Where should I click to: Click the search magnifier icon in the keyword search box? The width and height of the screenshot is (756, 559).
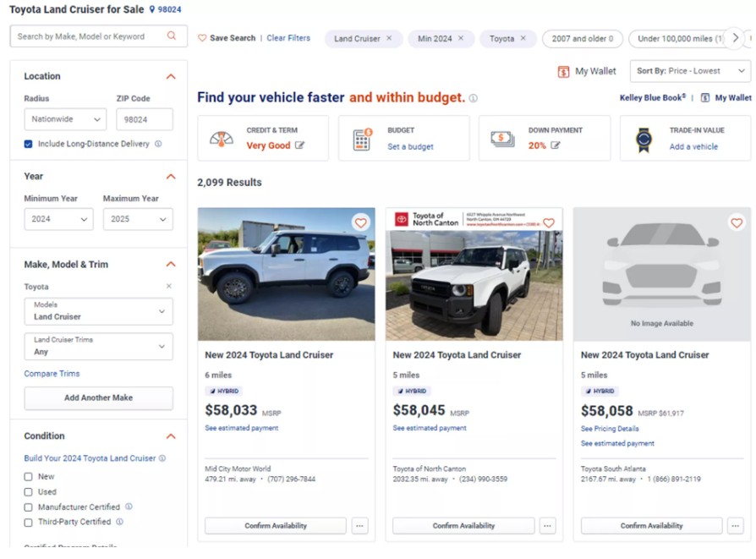pos(170,37)
